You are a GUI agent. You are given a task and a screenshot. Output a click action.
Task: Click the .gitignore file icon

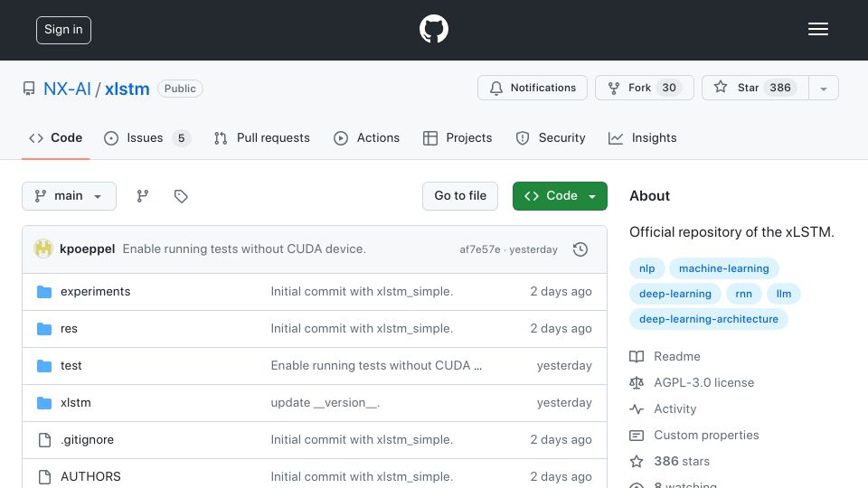coord(44,440)
